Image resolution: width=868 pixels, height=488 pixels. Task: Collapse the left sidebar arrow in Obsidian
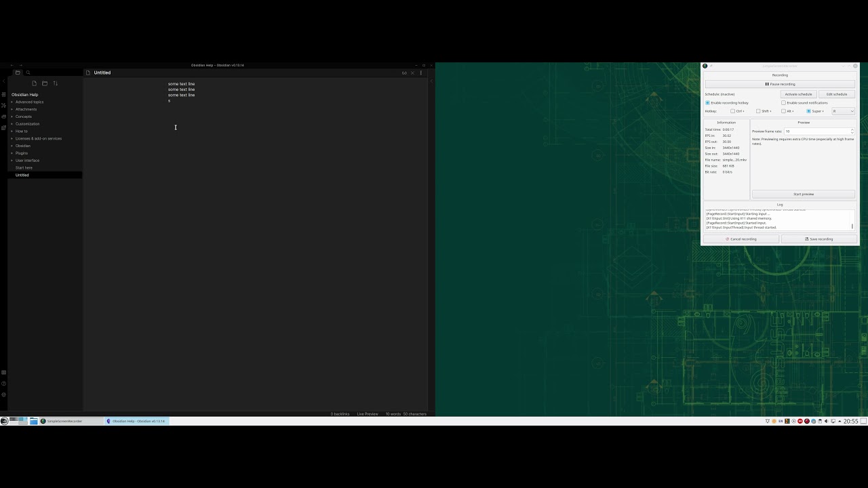(3, 81)
